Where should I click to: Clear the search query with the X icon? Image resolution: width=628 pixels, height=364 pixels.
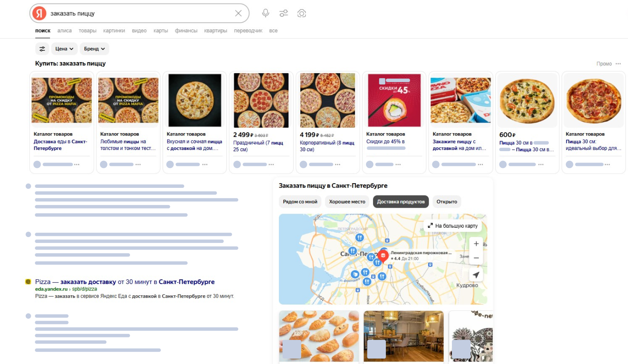pyautogui.click(x=238, y=13)
